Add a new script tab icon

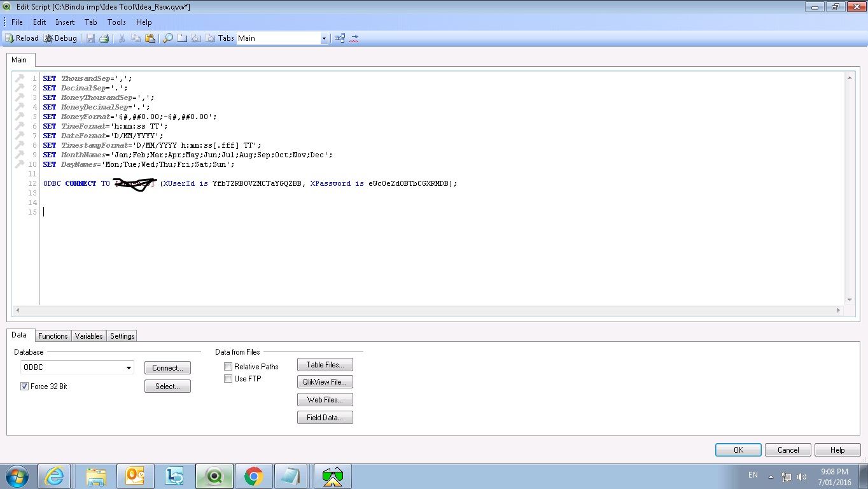click(182, 38)
